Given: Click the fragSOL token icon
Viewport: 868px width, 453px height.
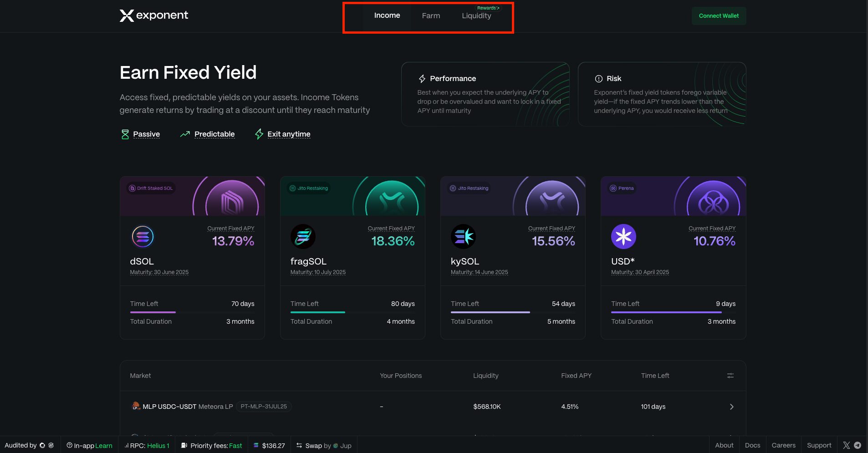Looking at the screenshot, I should [303, 237].
